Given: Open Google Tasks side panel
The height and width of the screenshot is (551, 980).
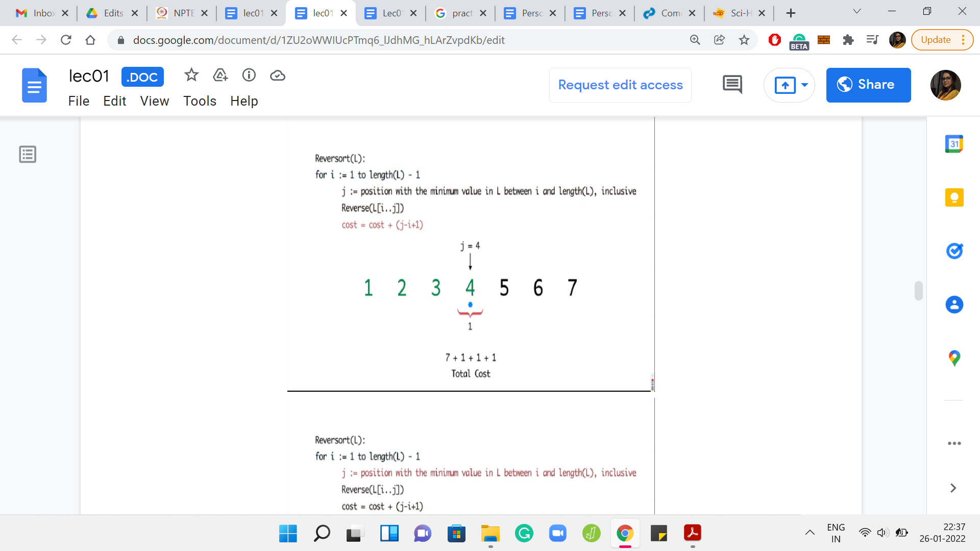Looking at the screenshot, I should click(x=954, y=251).
